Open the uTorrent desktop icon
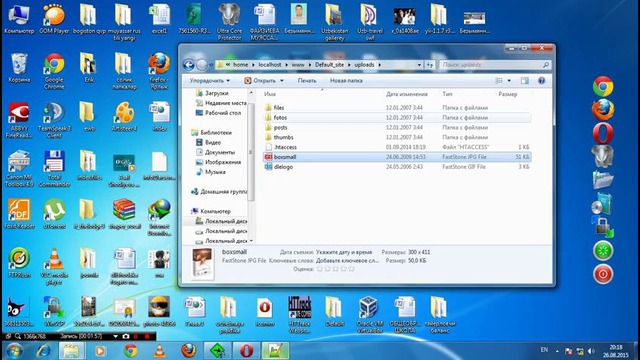 pyautogui.click(x=54, y=213)
